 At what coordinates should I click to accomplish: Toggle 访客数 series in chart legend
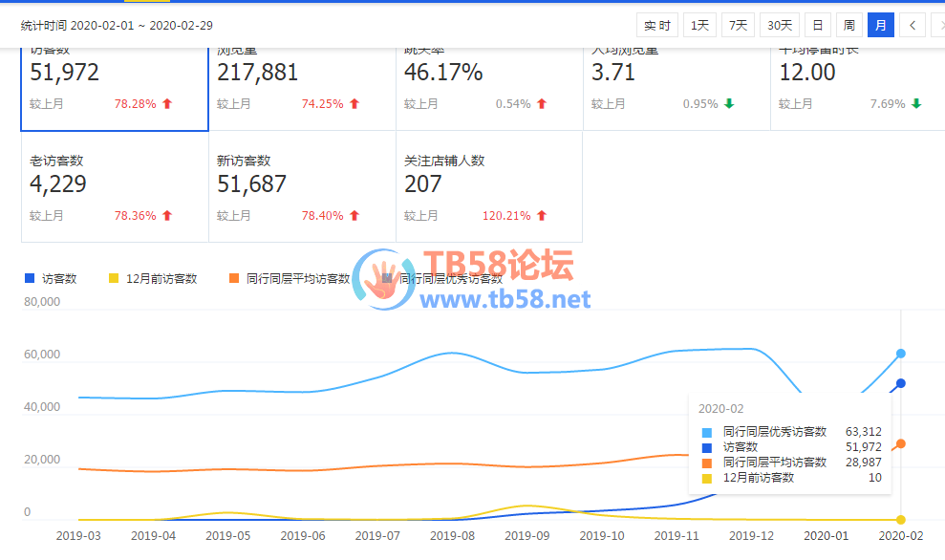coord(58,279)
